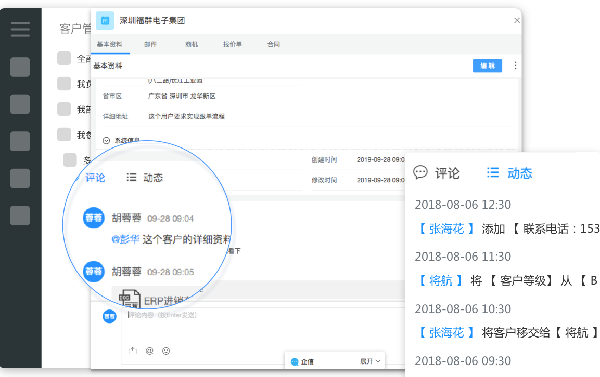600x377 pixels.
Task: Collapse the 系统信息 section chevron
Action: coord(106,141)
